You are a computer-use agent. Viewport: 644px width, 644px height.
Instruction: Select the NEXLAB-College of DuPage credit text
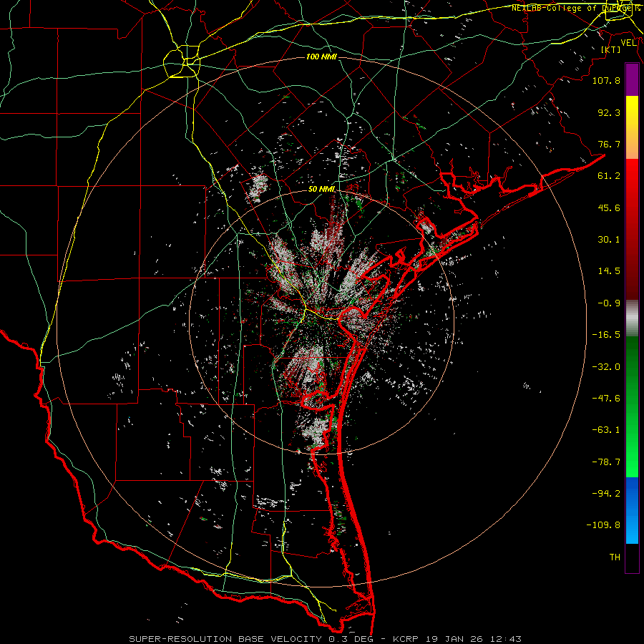(576, 8)
